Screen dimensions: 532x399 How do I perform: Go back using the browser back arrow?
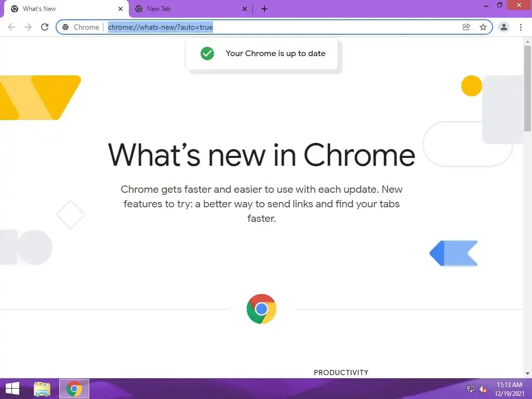(x=11, y=27)
